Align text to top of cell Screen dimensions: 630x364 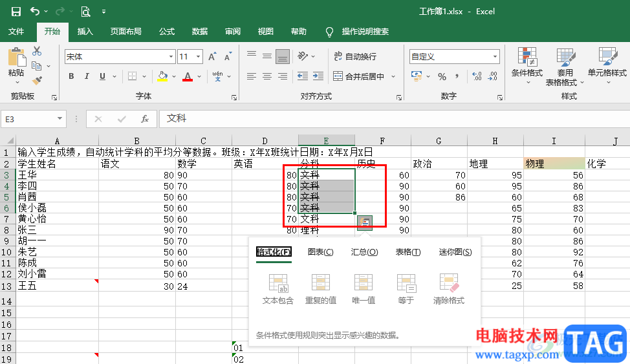coord(252,54)
